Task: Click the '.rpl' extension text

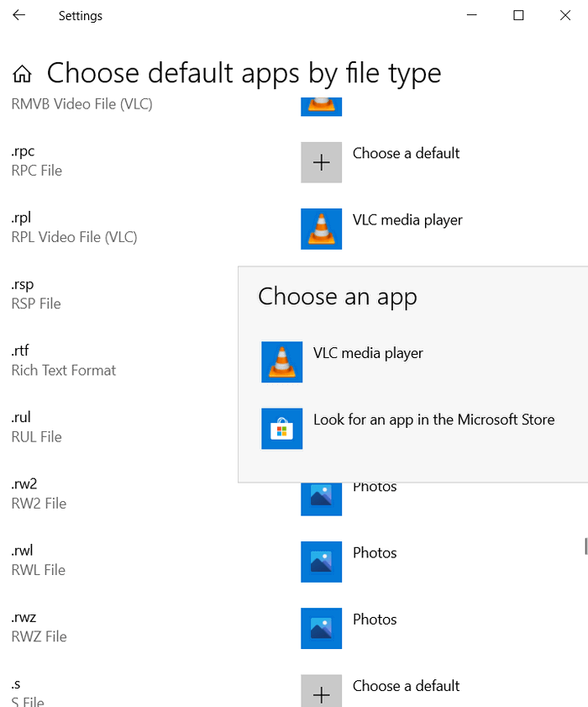Action: point(21,218)
